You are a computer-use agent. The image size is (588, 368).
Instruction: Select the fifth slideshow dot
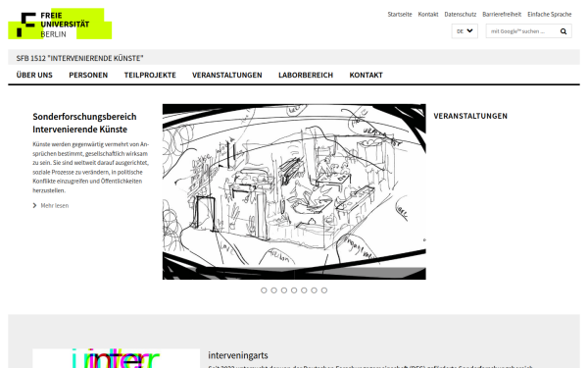pyautogui.click(x=304, y=290)
